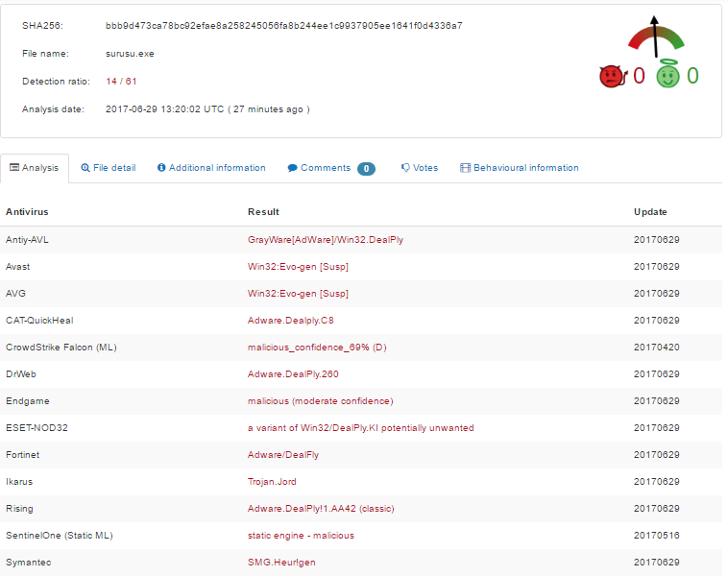Click the result GrayWare[AdWare]/Win32.DealPly
This screenshot has height=576, width=728.
coord(326,240)
